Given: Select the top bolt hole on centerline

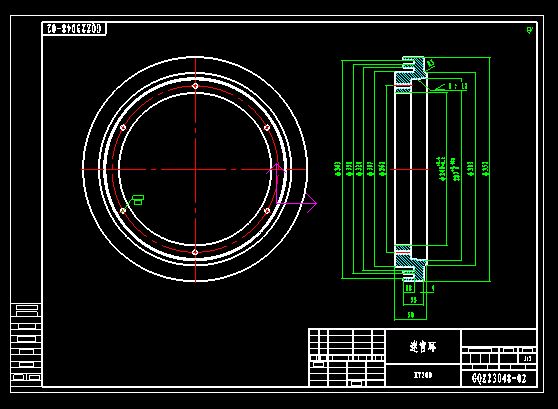Looking at the screenshot, I should 195,86.
